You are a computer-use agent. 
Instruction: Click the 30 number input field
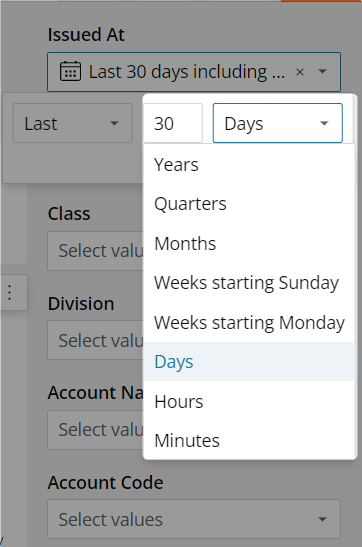point(173,123)
